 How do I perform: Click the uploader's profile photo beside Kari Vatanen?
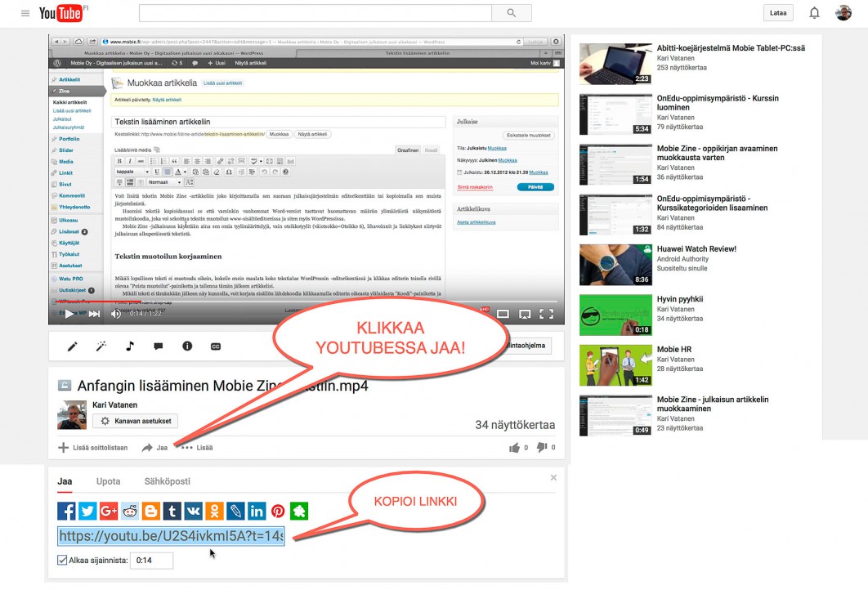pyautogui.click(x=72, y=415)
